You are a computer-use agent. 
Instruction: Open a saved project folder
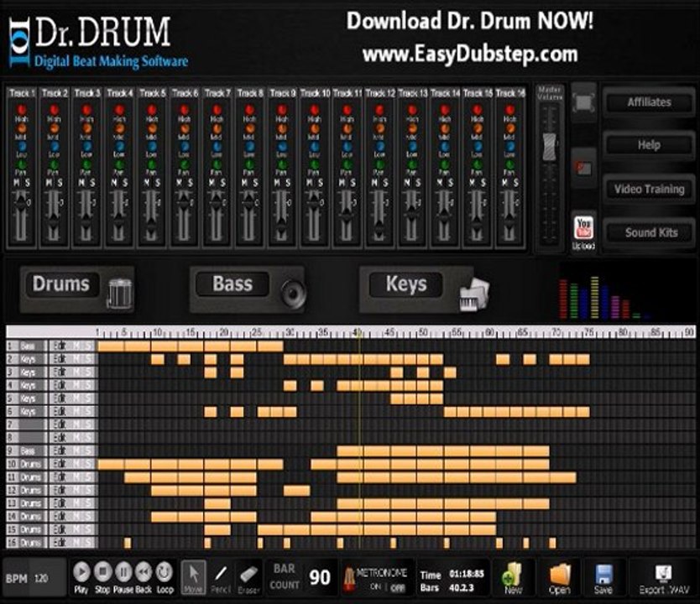tap(559, 578)
